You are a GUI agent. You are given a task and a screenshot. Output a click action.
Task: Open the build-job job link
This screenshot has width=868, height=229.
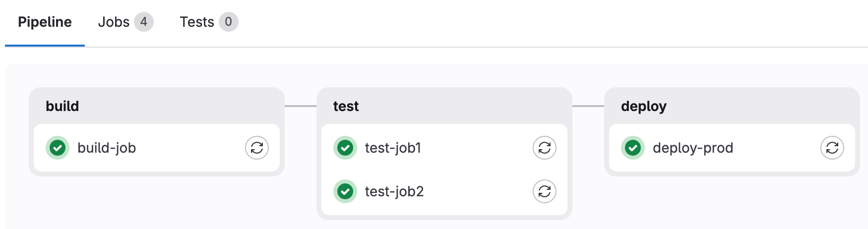(x=107, y=148)
